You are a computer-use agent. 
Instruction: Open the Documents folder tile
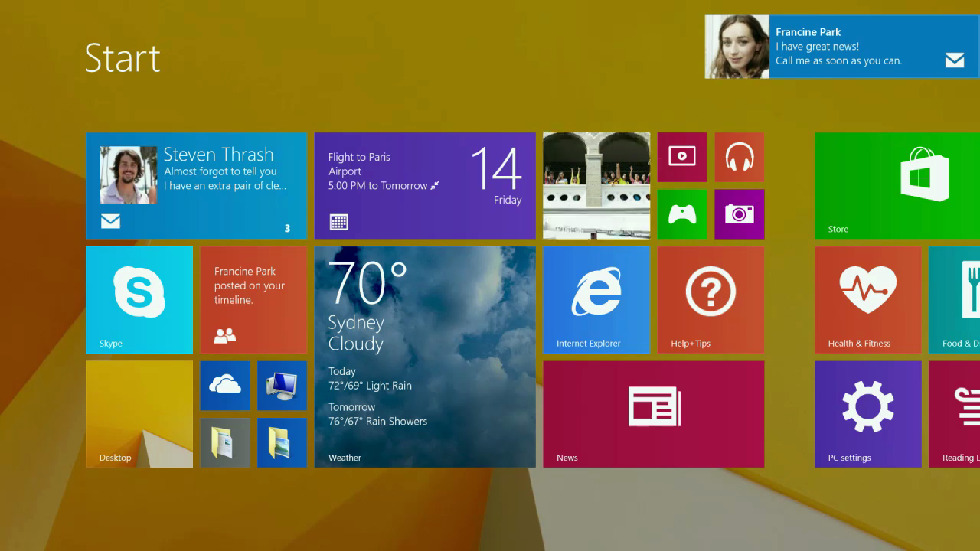pos(225,442)
